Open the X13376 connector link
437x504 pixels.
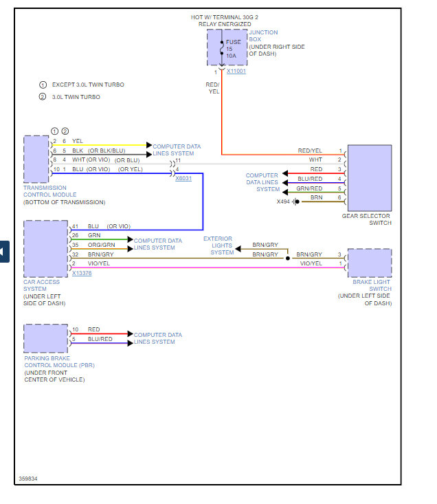click(82, 273)
